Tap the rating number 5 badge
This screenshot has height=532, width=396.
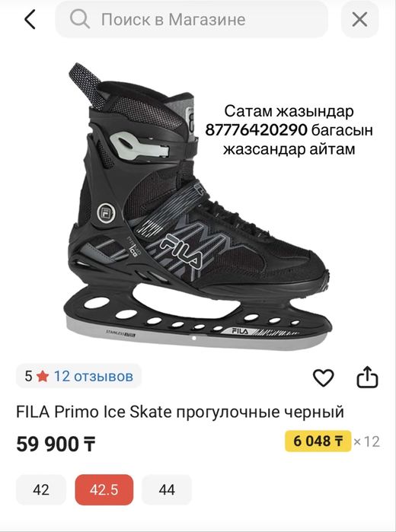[x=28, y=376]
